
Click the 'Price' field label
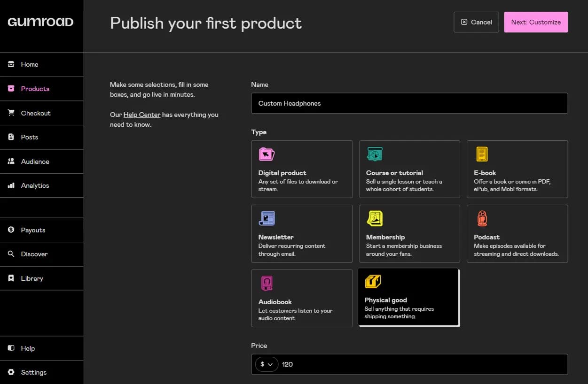coord(259,346)
